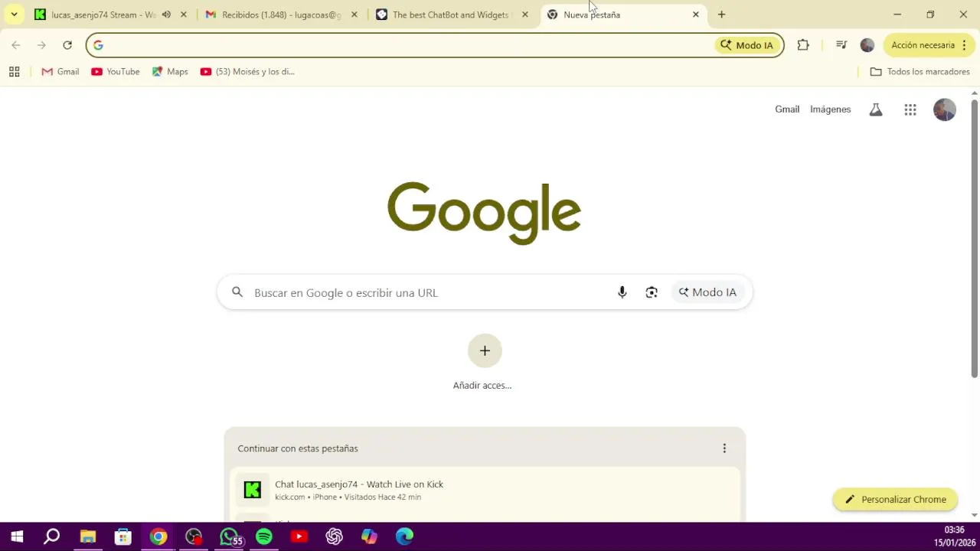Open the YouTube bookmark
The height and width of the screenshot is (551, 980).
[x=116, y=72]
